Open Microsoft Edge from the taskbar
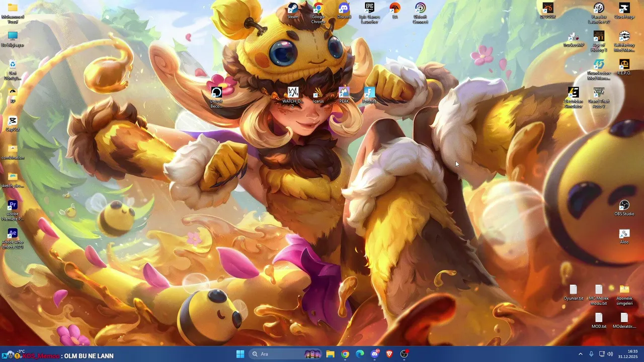 pyautogui.click(x=360, y=354)
